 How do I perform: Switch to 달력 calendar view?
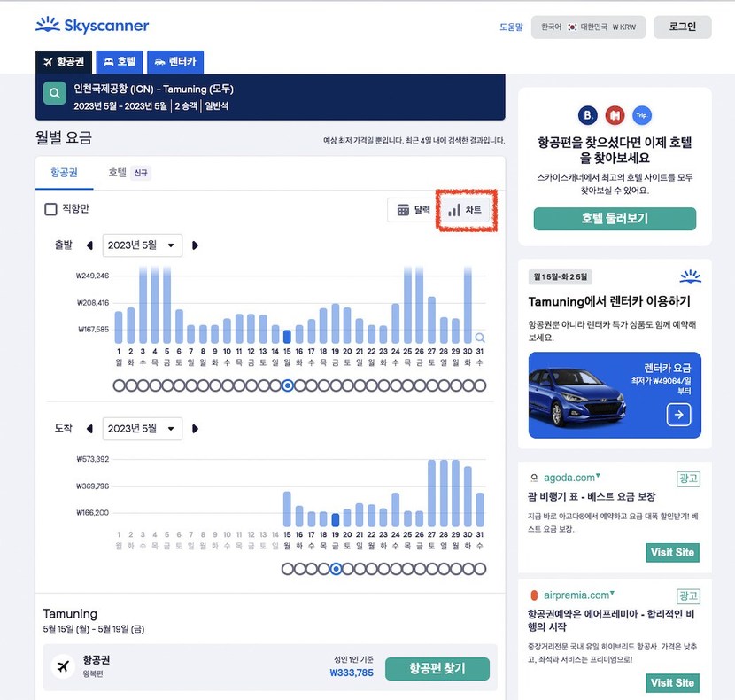pos(413,210)
